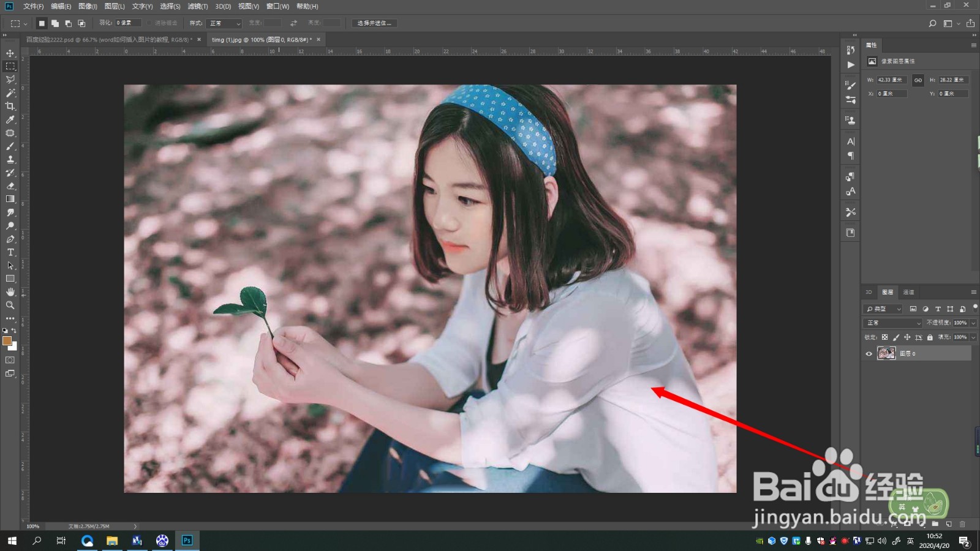Open the 样式 style dropdown
This screenshot has width=980, height=551.
[x=224, y=23]
